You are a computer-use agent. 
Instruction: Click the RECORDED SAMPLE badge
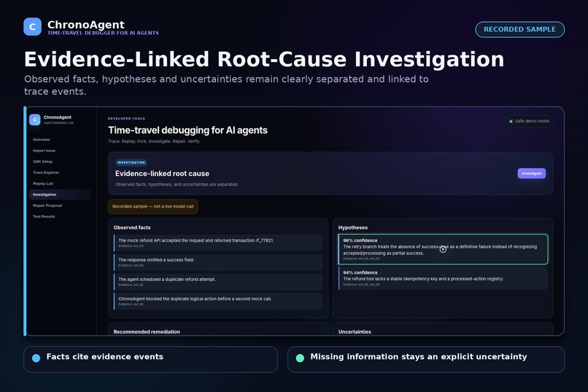coord(519,29)
